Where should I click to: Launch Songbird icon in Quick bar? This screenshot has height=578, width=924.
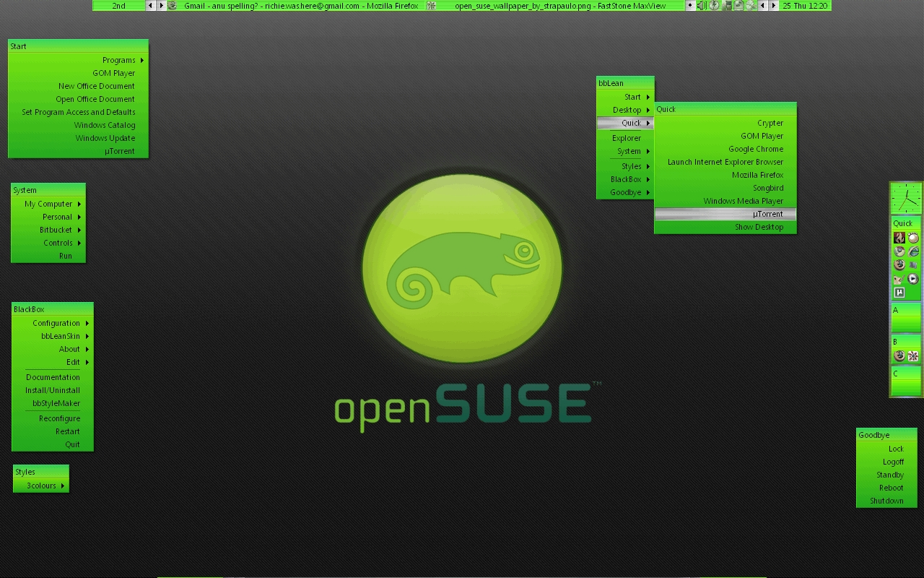[899, 279]
